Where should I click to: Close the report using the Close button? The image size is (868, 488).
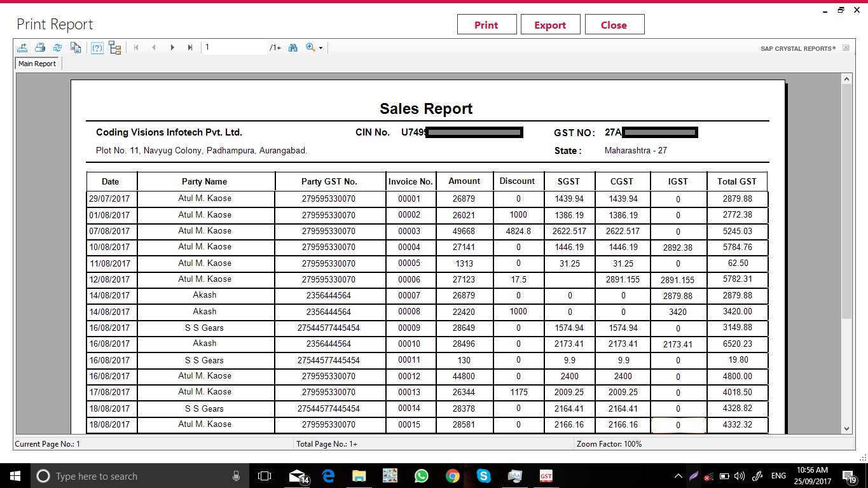pyautogui.click(x=614, y=24)
